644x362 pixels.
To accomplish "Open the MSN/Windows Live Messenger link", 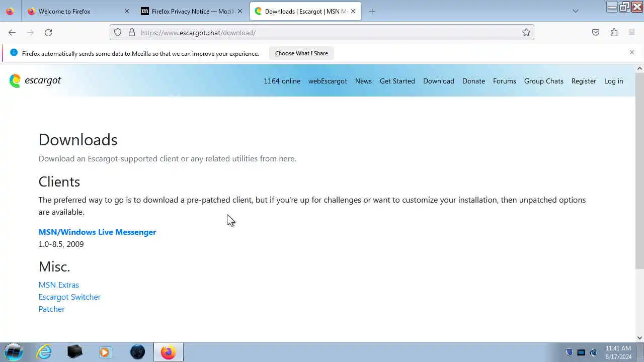I will [97, 232].
